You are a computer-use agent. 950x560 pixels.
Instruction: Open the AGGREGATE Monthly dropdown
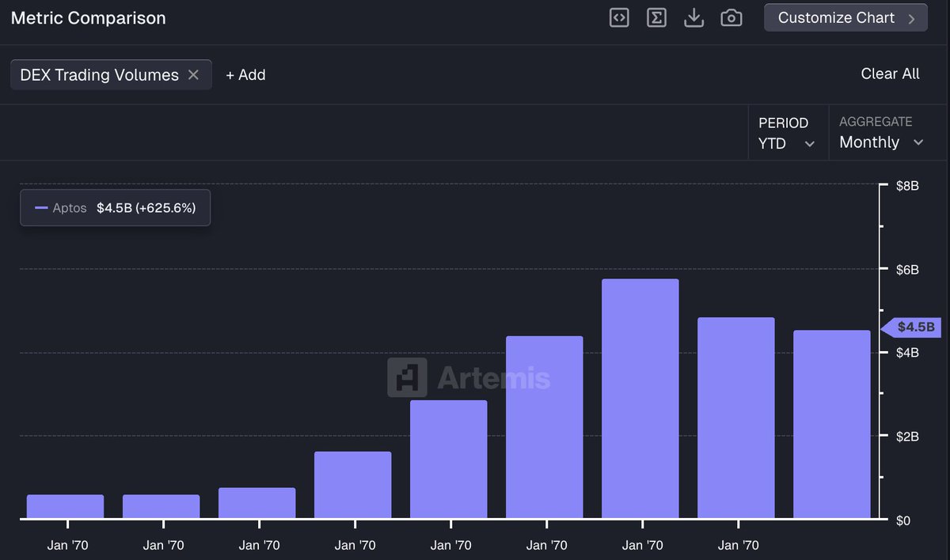(x=881, y=133)
